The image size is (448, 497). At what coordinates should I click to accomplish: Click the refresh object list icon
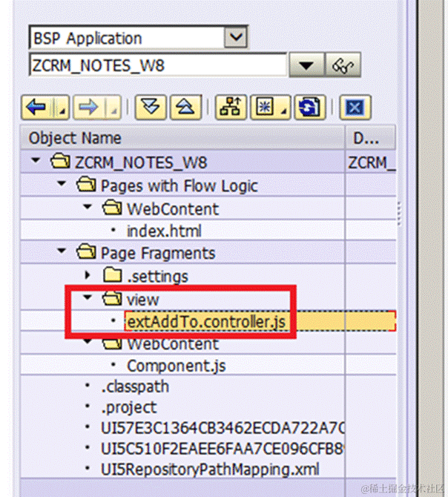(x=310, y=108)
